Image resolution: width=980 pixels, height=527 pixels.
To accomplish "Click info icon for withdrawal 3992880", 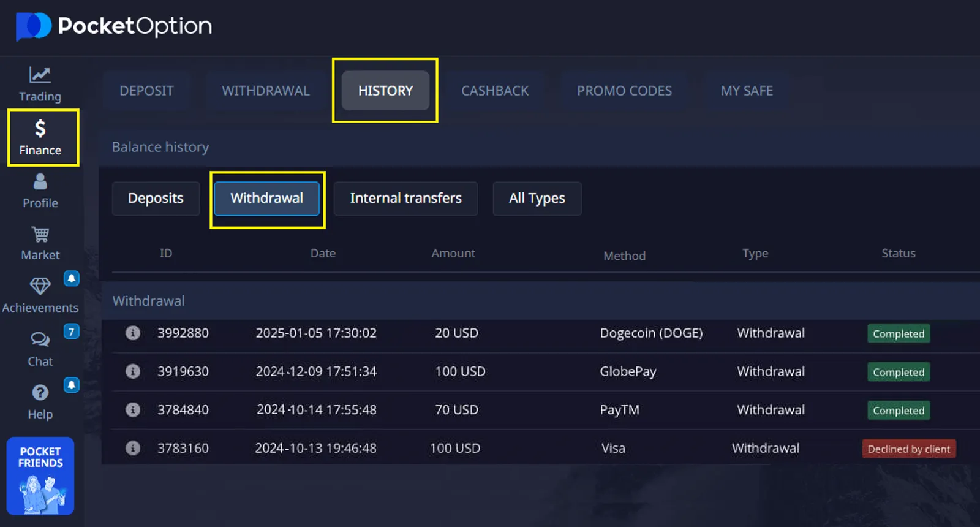I will [133, 333].
